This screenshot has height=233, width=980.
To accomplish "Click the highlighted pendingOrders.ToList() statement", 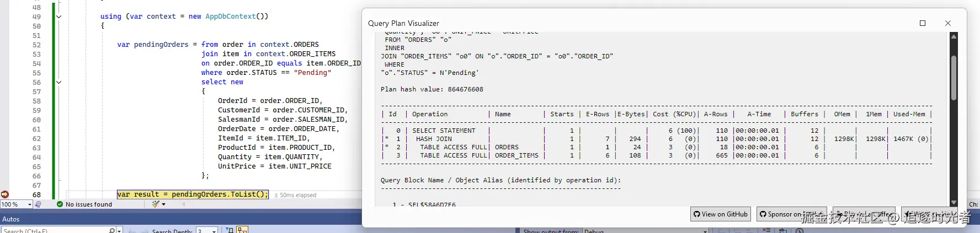I will (x=193, y=194).
